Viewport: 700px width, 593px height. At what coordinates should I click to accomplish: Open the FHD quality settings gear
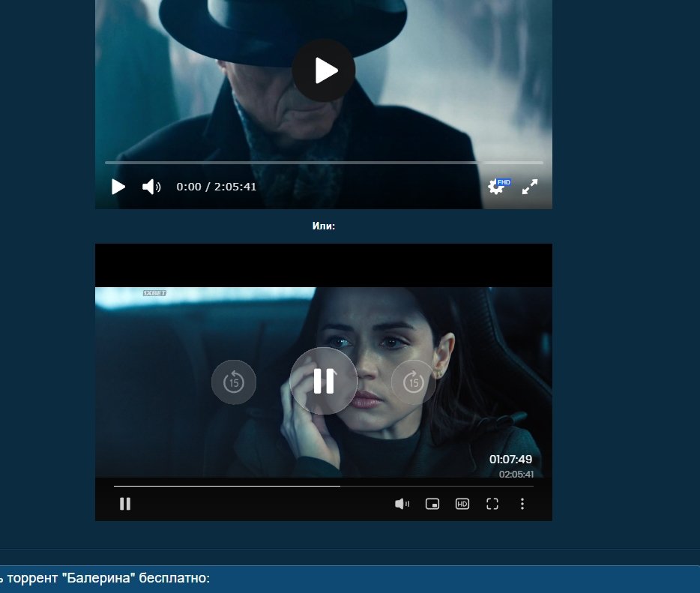pyautogui.click(x=498, y=186)
